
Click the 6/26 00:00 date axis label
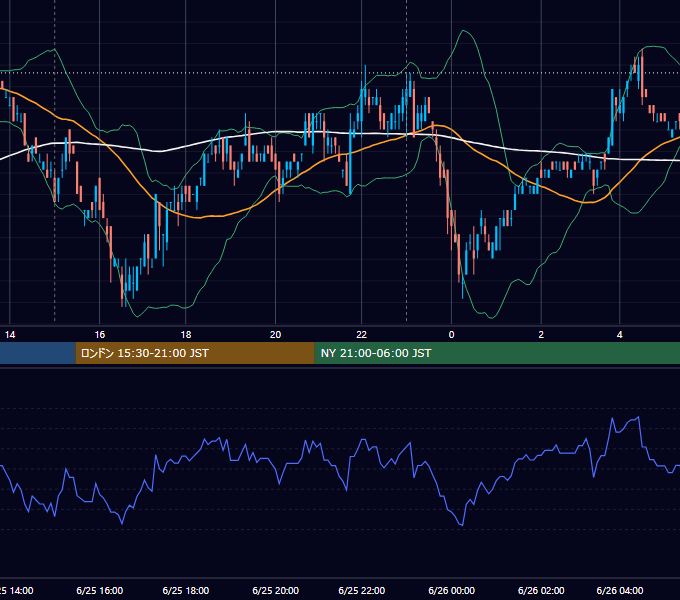pyautogui.click(x=451, y=590)
